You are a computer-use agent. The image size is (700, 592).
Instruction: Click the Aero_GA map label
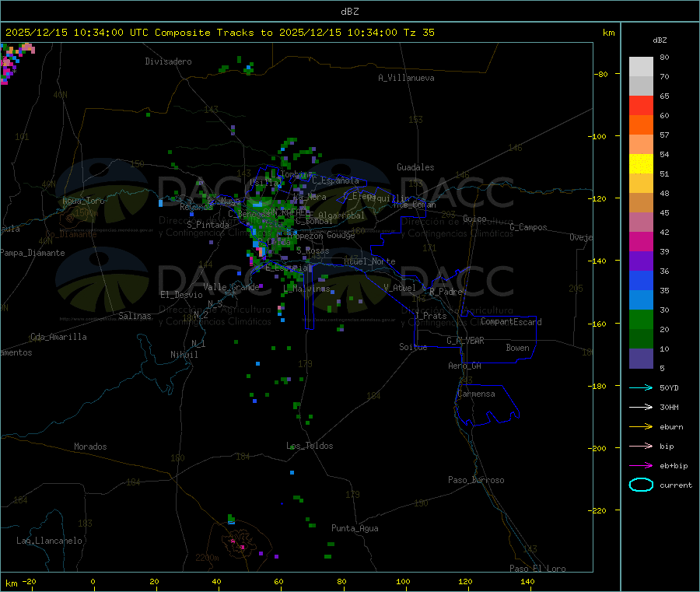pos(464,366)
